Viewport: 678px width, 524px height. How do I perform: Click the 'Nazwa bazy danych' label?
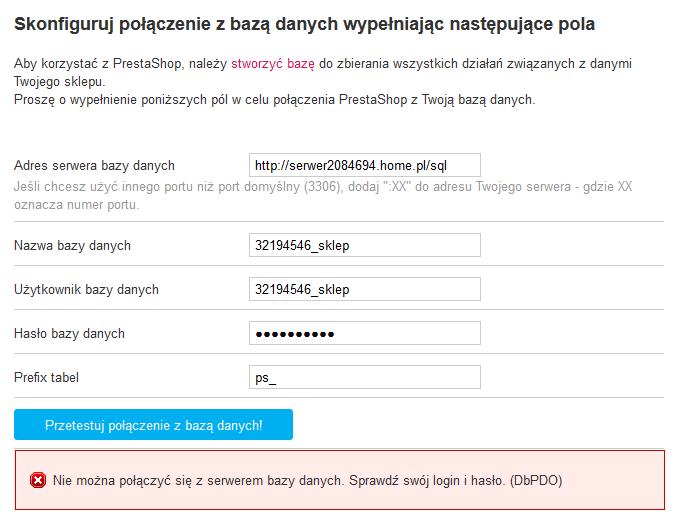pyautogui.click(x=72, y=246)
